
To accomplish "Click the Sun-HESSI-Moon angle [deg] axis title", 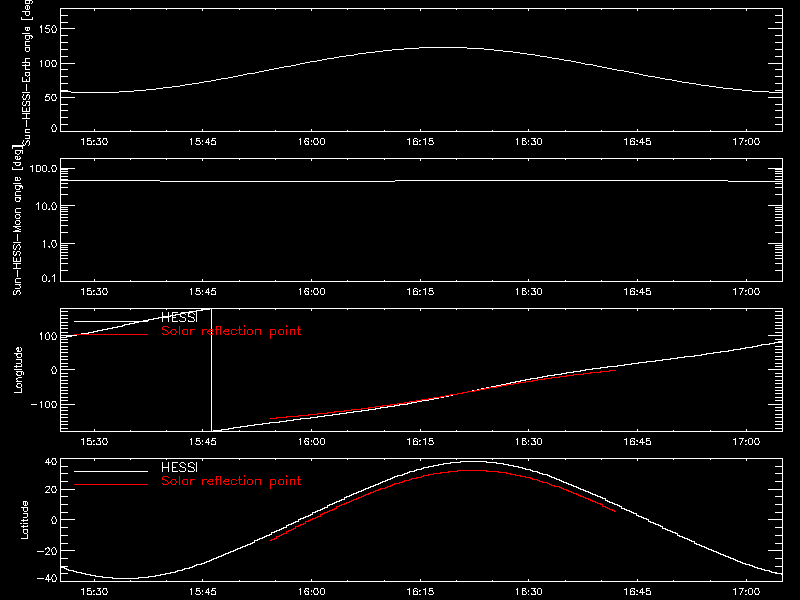I will click(18, 220).
